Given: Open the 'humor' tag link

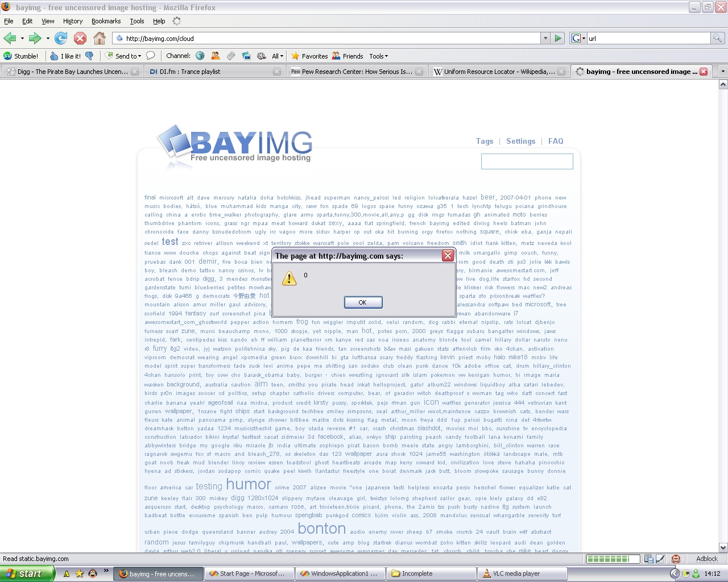Looking at the screenshot, I should click(x=249, y=484).
